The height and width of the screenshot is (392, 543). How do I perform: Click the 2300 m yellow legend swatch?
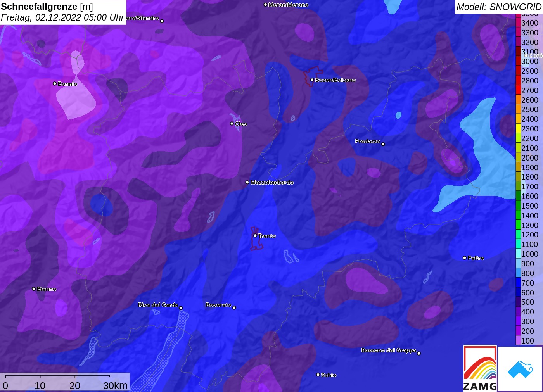tap(518, 129)
